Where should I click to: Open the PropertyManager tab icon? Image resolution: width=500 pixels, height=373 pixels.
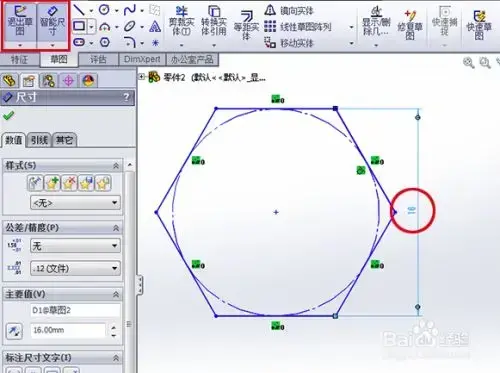29,81
